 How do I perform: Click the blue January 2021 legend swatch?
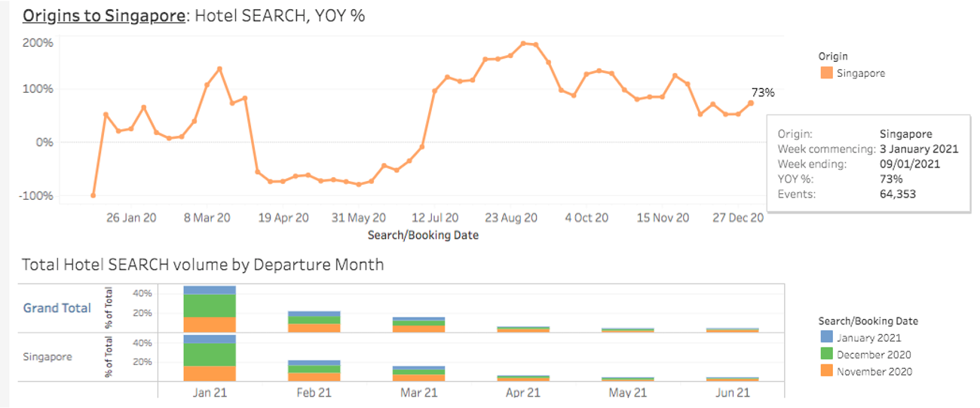[825, 338]
